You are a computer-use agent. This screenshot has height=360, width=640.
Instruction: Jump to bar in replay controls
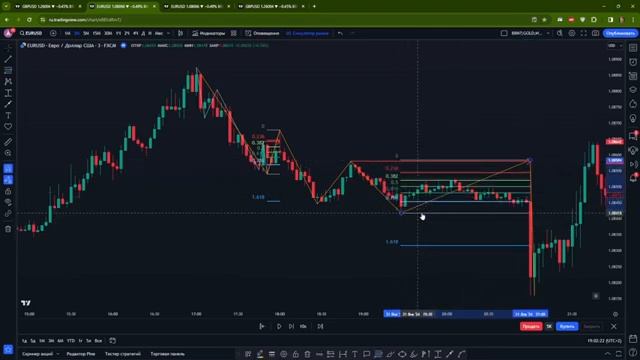pos(262,326)
